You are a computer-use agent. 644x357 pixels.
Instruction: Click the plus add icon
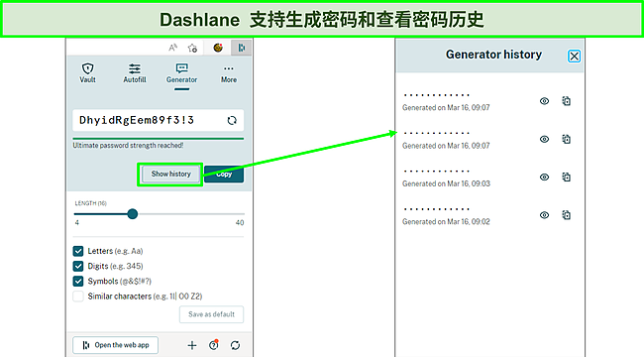pyautogui.click(x=192, y=345)
